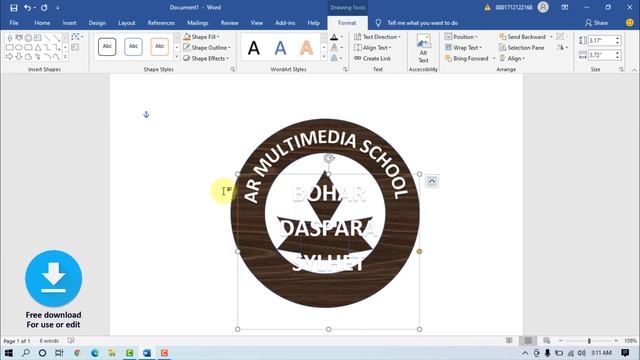
Task: Open Customize Quick Access Toolbar arrow
Action: [x=58, y=8]
